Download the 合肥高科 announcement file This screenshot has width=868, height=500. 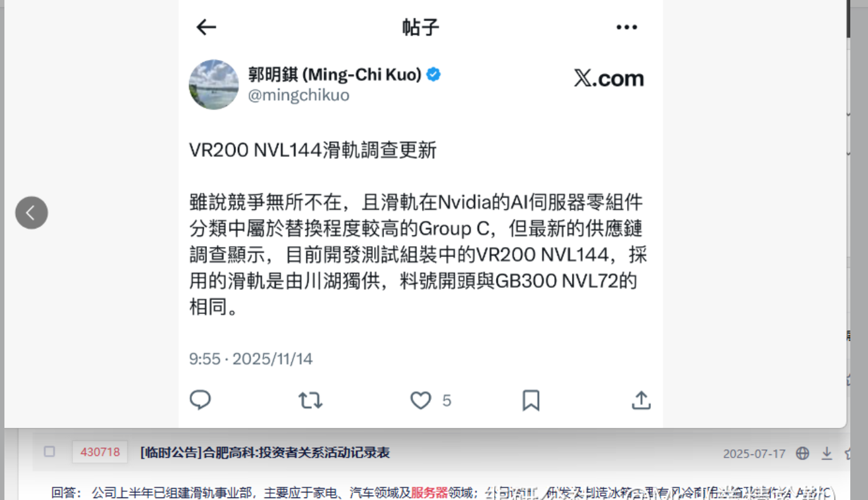(x=827, y=453)
